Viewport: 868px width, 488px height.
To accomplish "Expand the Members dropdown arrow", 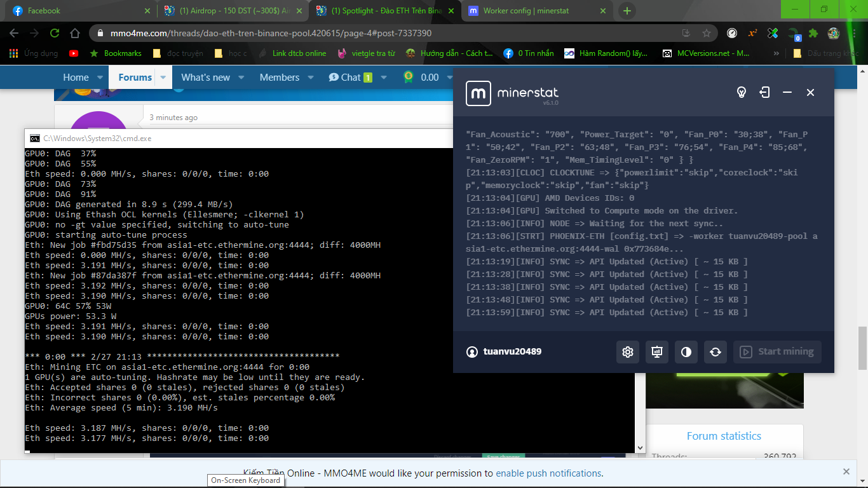I will coord(310,78).
